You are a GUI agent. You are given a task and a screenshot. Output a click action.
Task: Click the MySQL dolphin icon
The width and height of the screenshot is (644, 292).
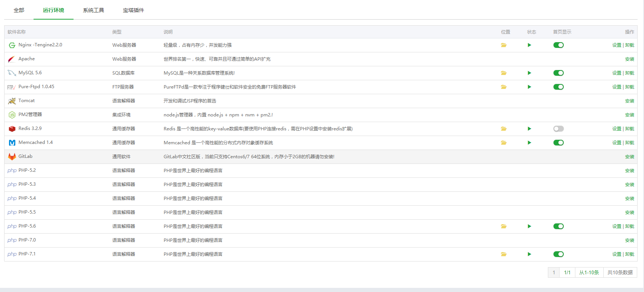pos(12,73)
